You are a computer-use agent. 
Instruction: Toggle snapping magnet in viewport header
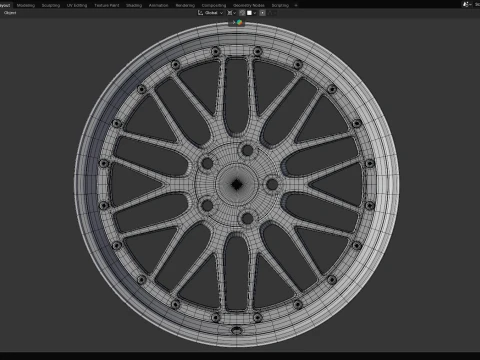(242, 13)
